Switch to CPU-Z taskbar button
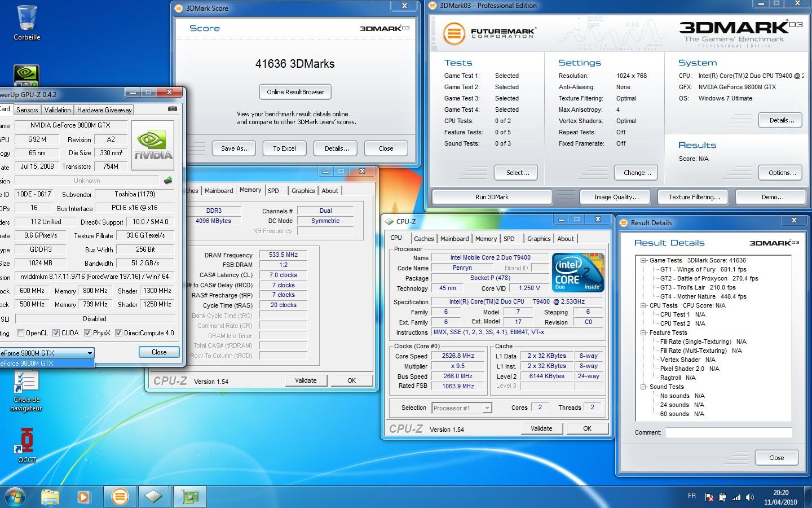This screenshot has width=812, height=508. click(154, 497)
